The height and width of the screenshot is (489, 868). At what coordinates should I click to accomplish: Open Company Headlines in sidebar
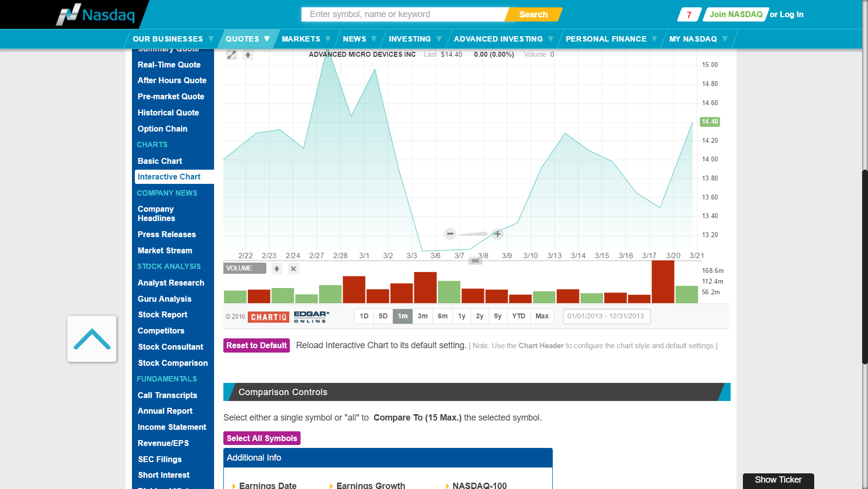click(x=156, y=214)
